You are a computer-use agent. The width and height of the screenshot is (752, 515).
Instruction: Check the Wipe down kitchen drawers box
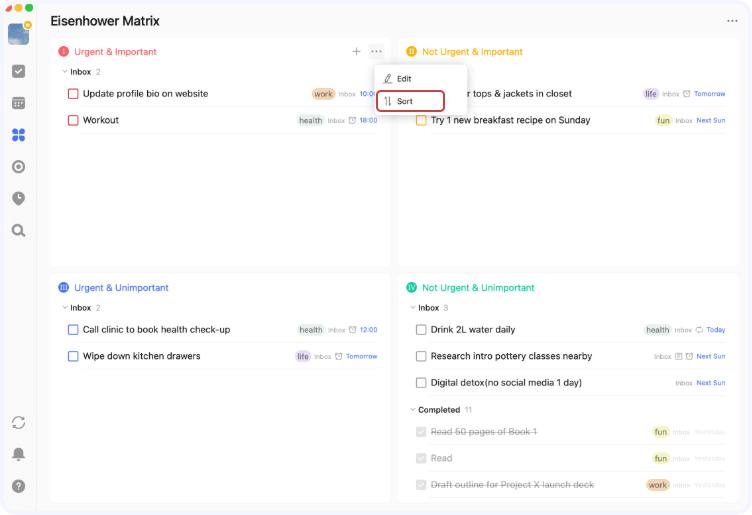pos(73,356)
